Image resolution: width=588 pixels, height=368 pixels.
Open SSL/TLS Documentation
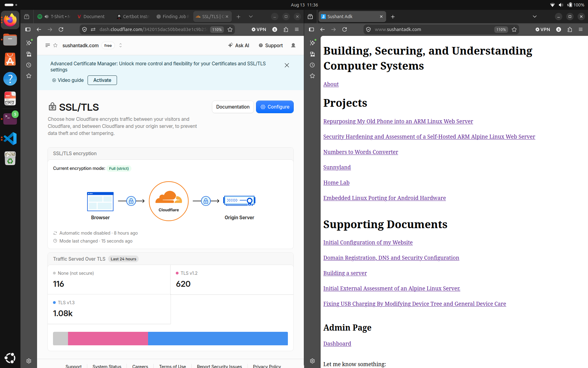pos(233,107)
